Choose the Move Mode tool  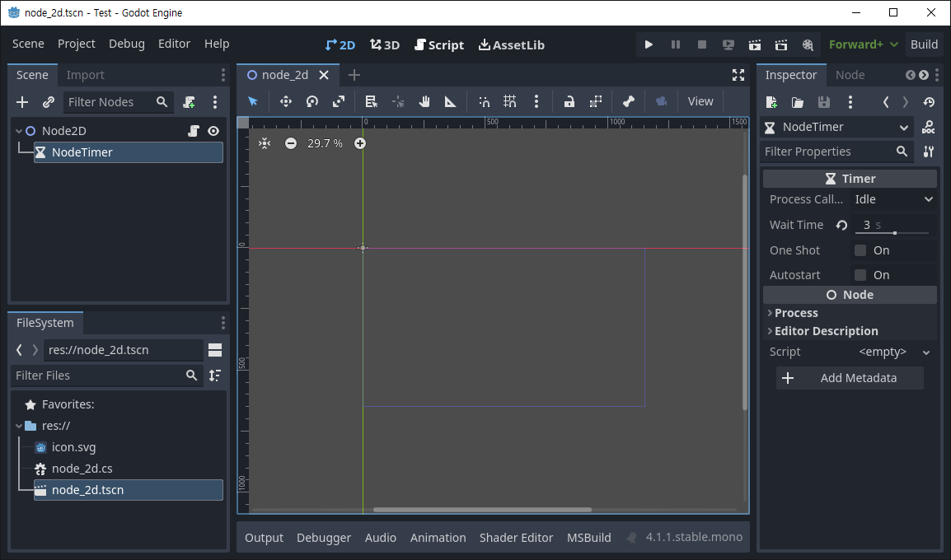coord(286,101)
